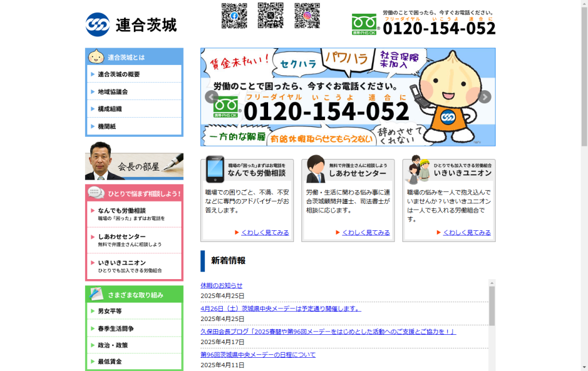Viewport: 588px width, 371px height.
Task: Click the main phone number banner image
Action: [x=347, y=97]
